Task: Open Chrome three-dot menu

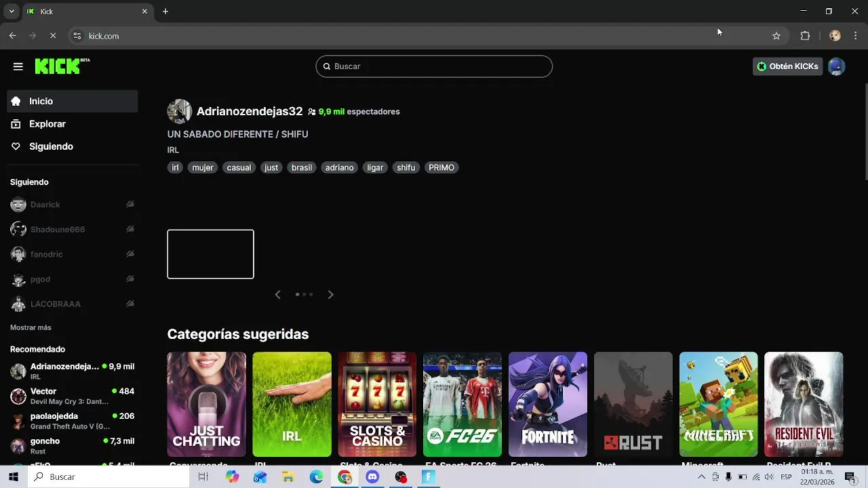Action: [x=856, y=36]
